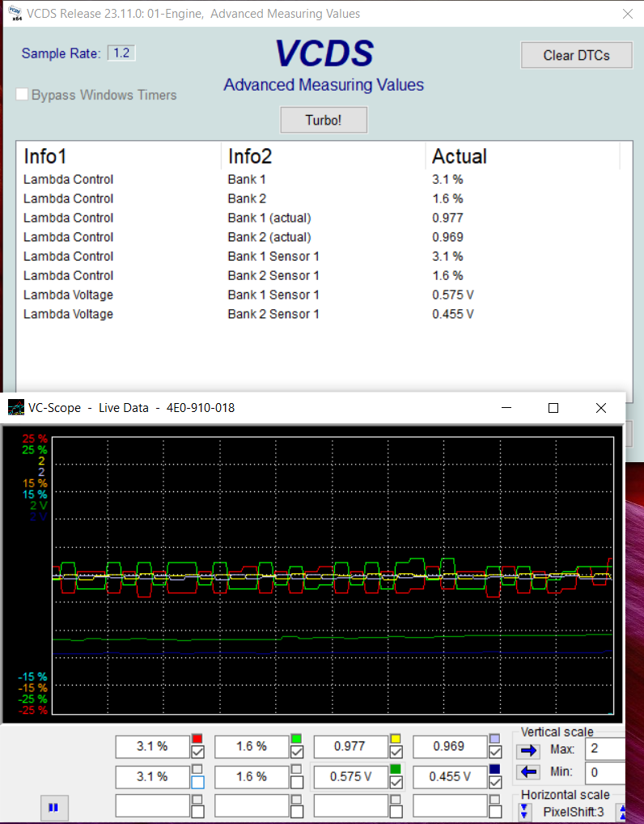Image resolution: width=644 pixels, height=824 pixels.
Task: Uncheck the red 3.1 % trace checkbox
Action: tap(197, 753)
